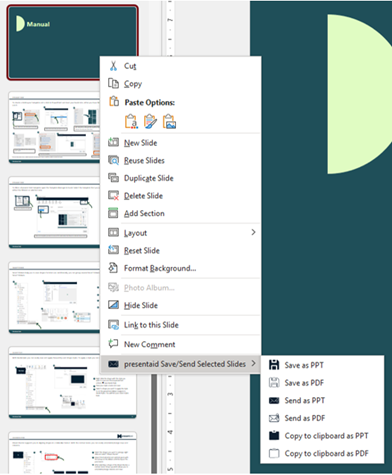
Task: Open the Layout menu entry
Action: click(180, 233)
